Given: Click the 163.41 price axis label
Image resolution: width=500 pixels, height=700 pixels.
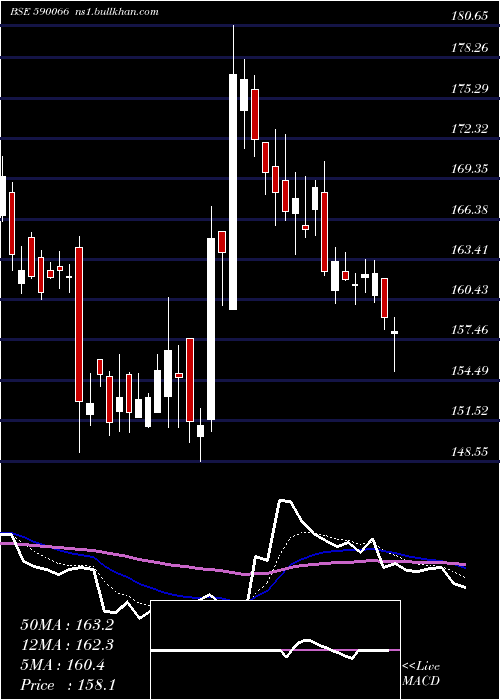Looking at the screenshot, I should tap(469, 250).
